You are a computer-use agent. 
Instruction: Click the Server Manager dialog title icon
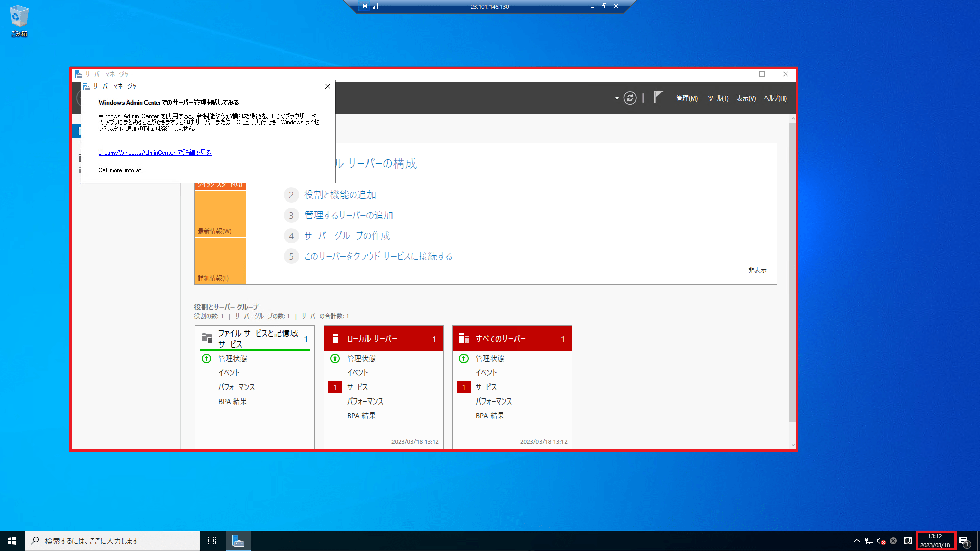(x=87, y=86)
